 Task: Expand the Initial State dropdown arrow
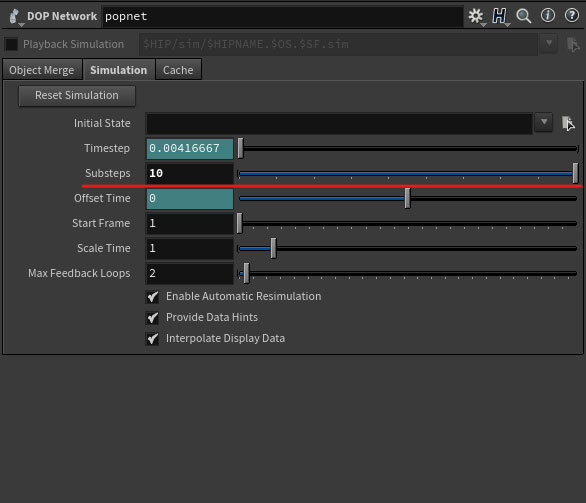544,122
